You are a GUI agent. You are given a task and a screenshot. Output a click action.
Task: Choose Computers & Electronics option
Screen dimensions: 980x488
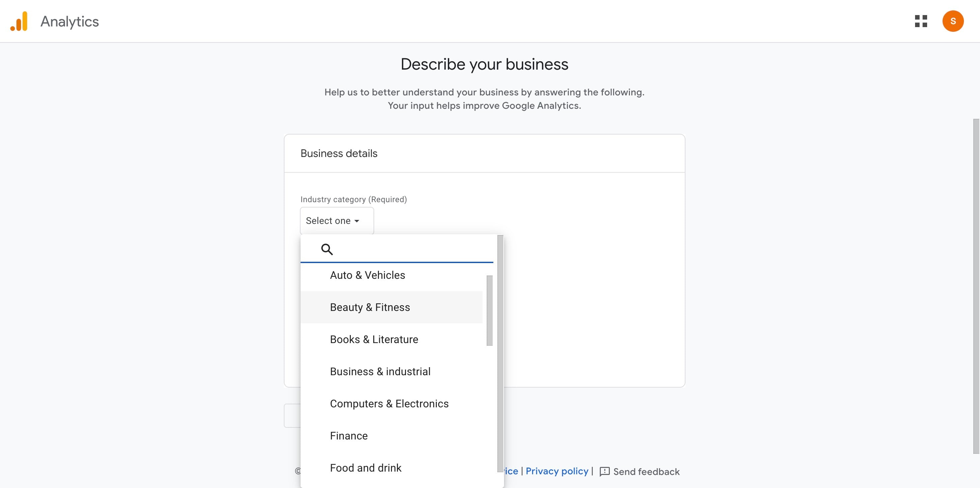point(389,404)
